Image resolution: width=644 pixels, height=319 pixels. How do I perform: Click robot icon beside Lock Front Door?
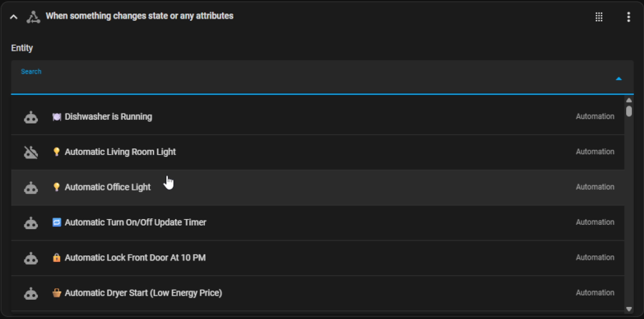tap(31, 258)
